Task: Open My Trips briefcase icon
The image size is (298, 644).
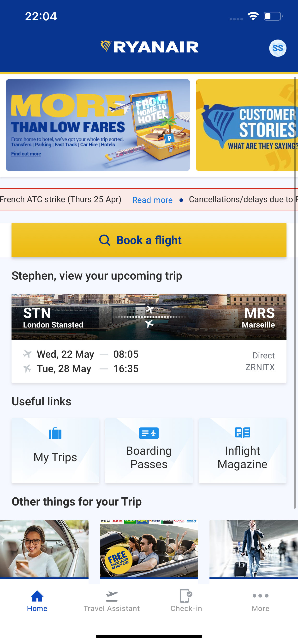Action: click(55, 433)
